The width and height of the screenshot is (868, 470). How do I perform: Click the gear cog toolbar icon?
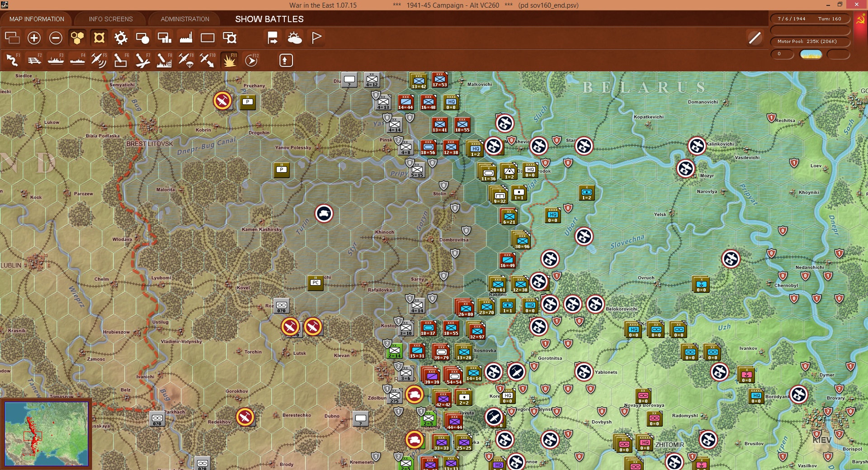click(x=121, y=38)
